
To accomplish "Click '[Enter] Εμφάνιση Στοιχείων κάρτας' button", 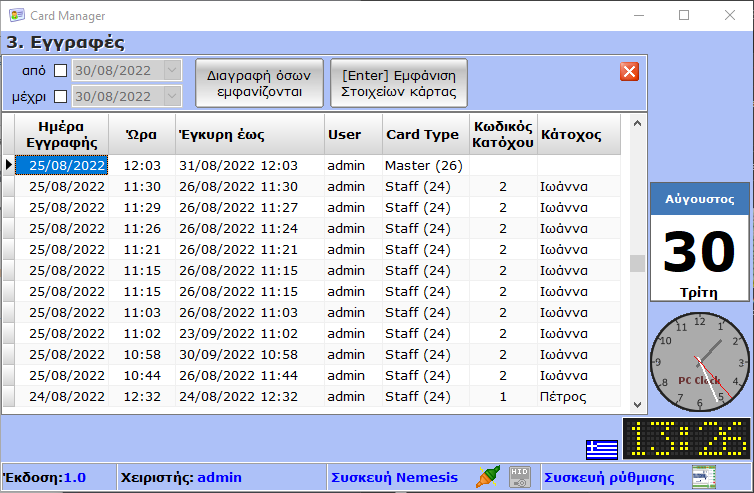I will (x=398, y=84).
